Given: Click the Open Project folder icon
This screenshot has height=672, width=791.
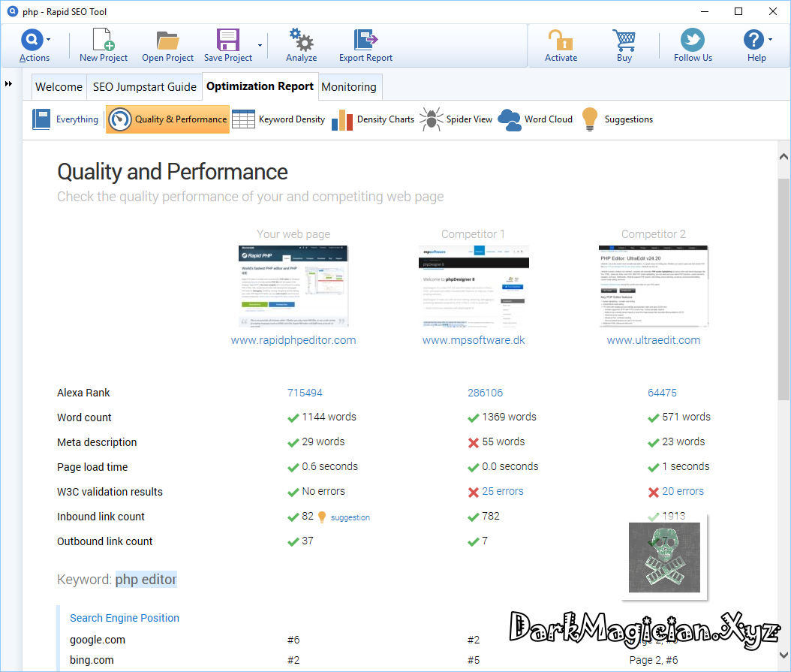Looking at the screenshot, I should [167, 41].
